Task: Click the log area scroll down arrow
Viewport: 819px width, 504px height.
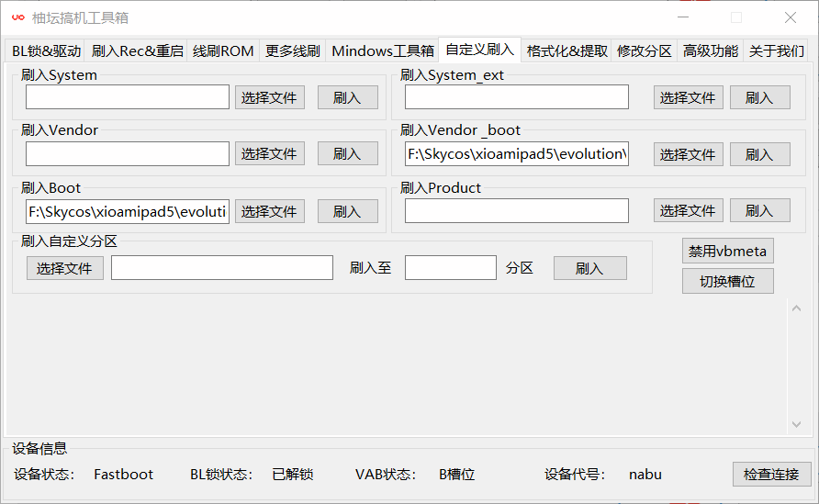Action: 797,424
